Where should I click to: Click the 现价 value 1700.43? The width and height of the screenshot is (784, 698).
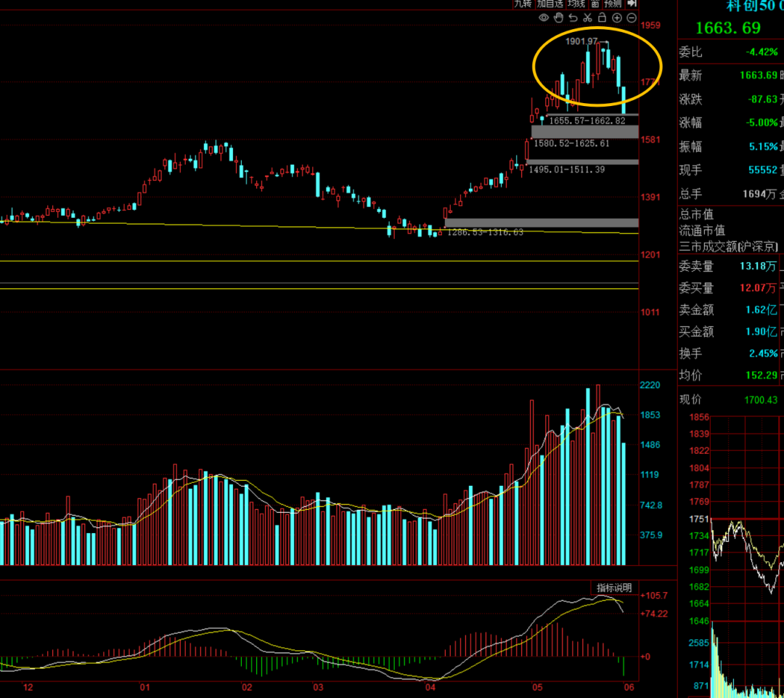pyautogui.click(x=761, y=399)
